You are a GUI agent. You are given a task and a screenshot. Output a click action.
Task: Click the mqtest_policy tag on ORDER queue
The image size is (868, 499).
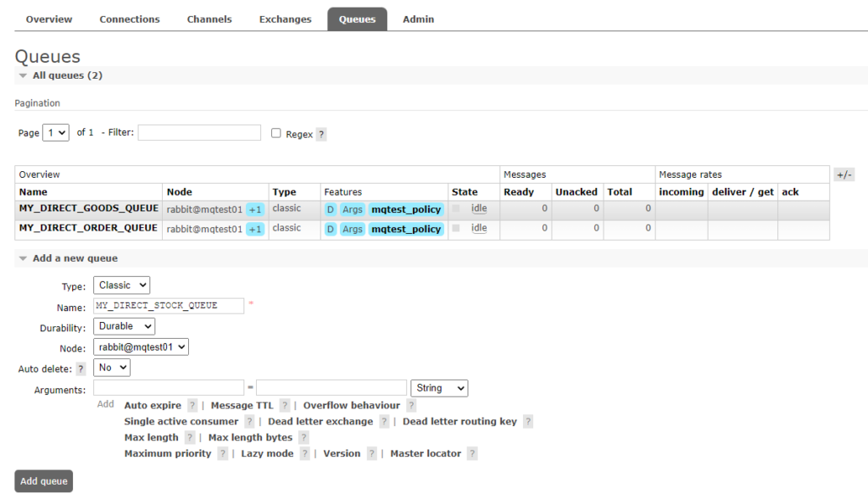[406, 230]
